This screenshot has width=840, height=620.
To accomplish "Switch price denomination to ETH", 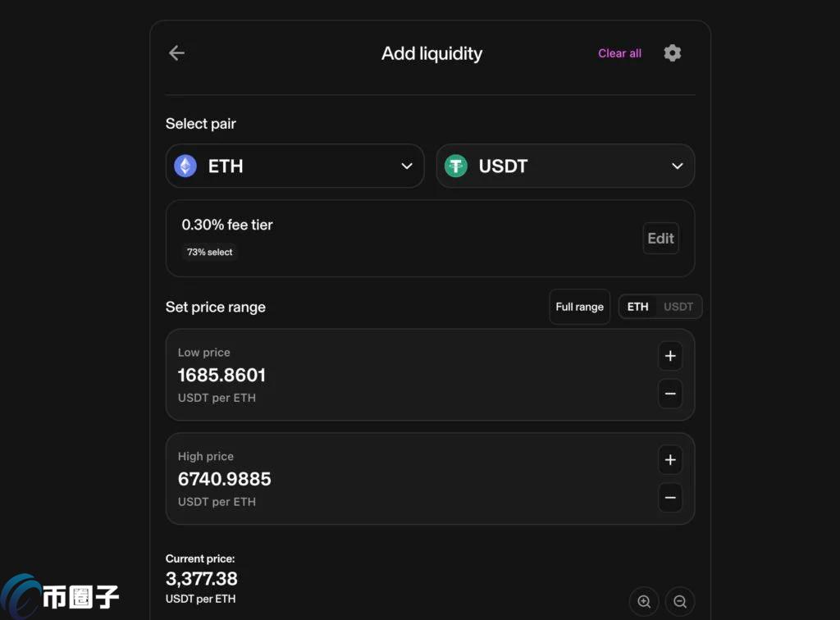I will click(637, 307).
